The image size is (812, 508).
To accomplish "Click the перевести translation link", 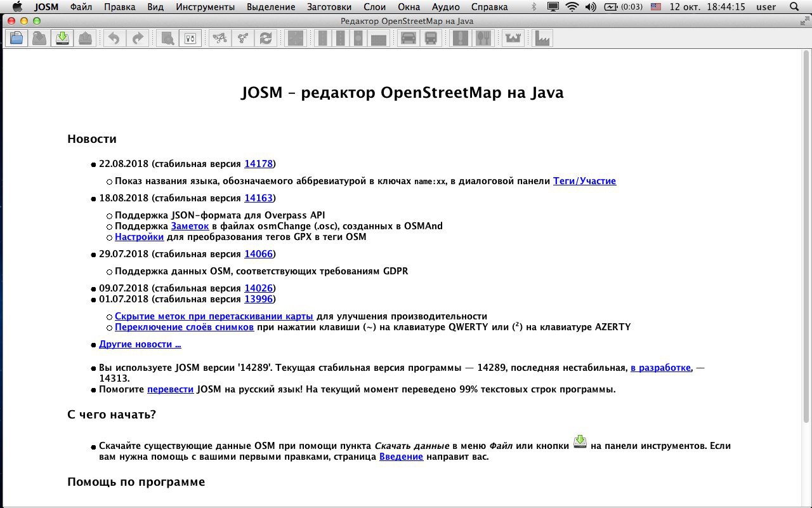I will point(170,389).
